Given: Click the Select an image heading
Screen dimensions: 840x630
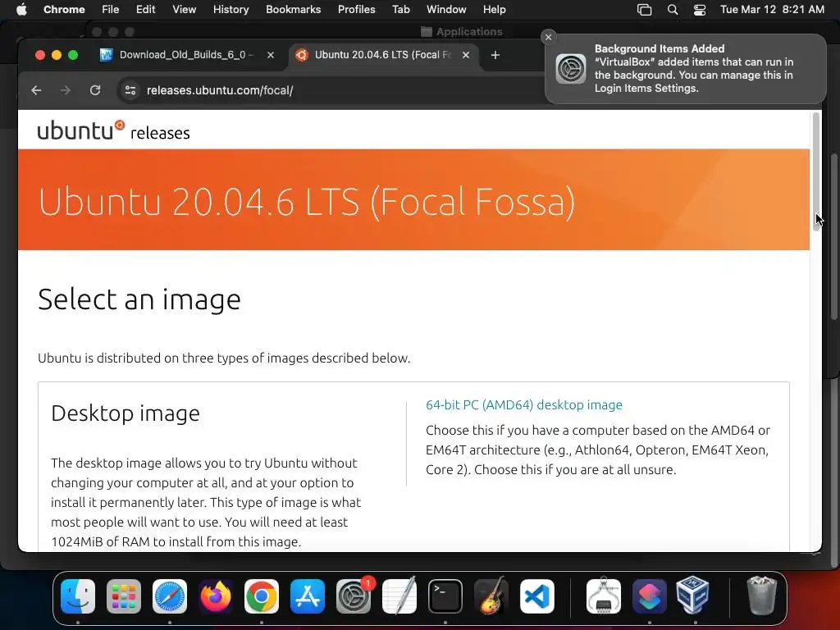Looking at the screenshot, I should pyautogui.click(x=139, y=299).
